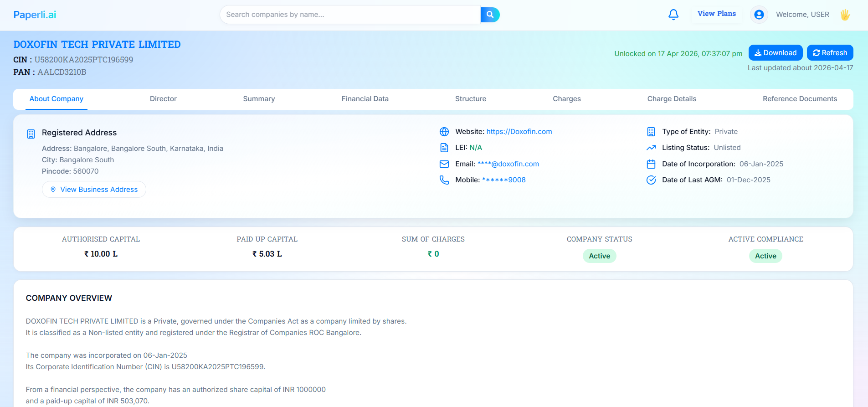Image resolution: width=868 pixels, height=407 pixels.
Task: Click the DOXOFIN TECH PRIVATE LIMITED heading
Action: pos(97,45)
